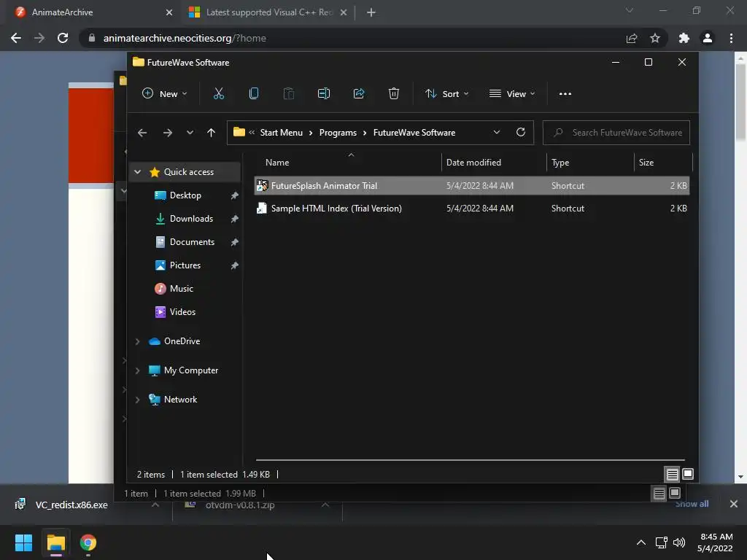Switch to Latest supported Visual C++ tab
The image size is (747, 560).
pyautogui.click(x=268, y=12)
